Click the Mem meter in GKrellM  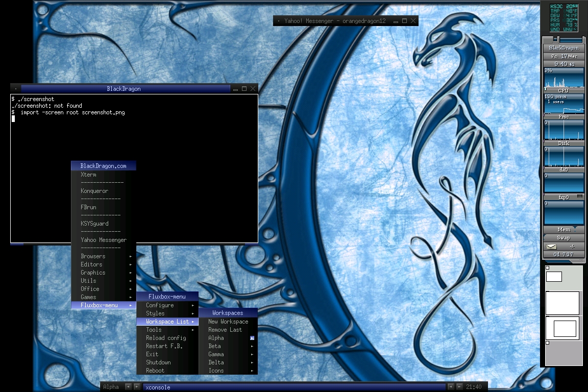coord(563,230)
